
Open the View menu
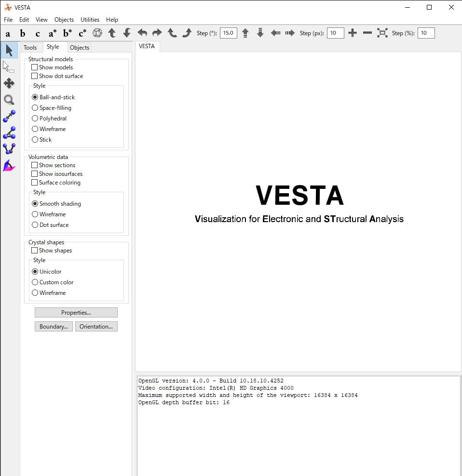pyautogui.click(x=41, y=20)
